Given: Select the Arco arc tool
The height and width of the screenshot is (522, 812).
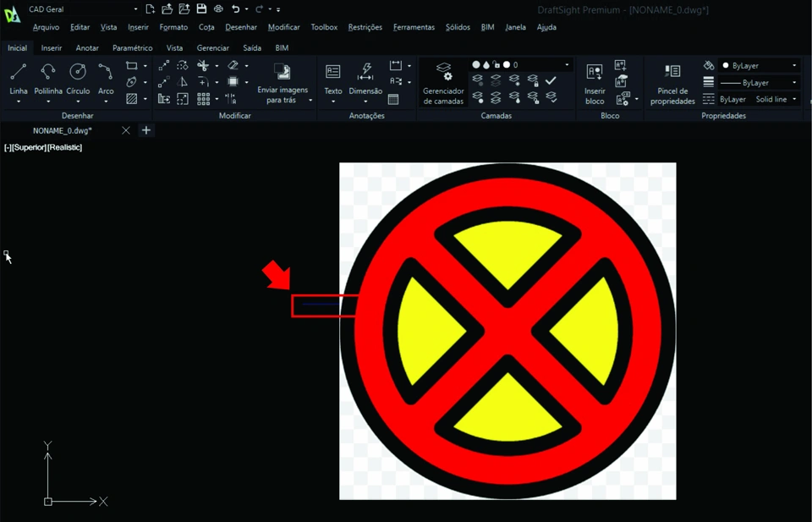Looking at the screenshot, I should point(106,78).
